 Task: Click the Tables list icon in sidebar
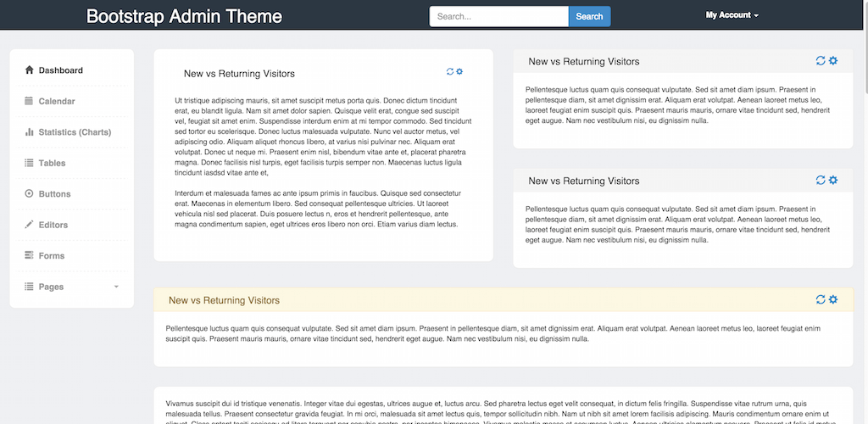(30, 163)
